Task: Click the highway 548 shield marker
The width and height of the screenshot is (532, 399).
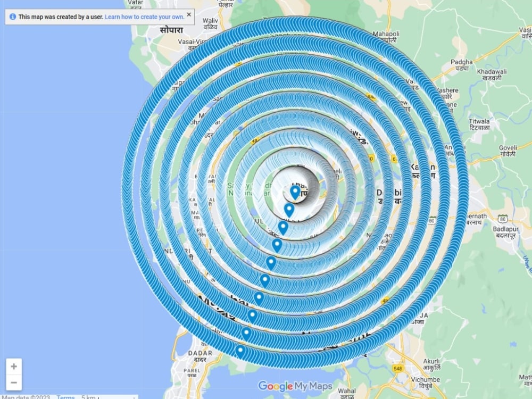Action: 397,368
